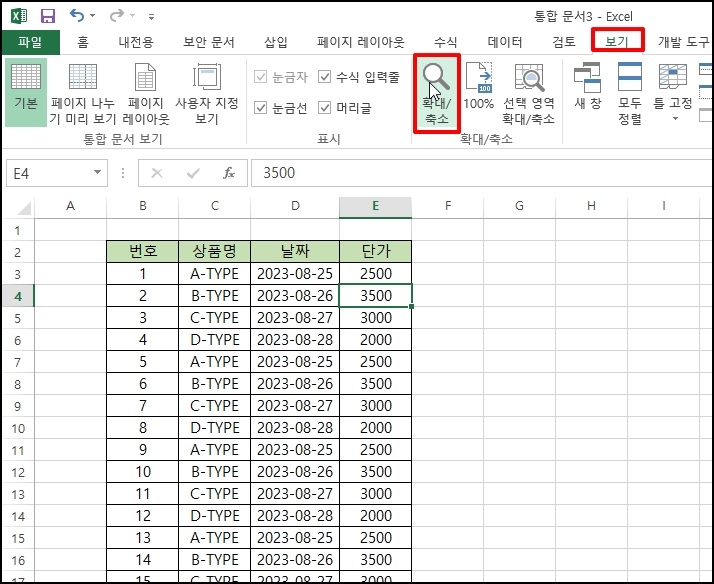Click the 단가 header cell
This screenshot has height=584, width=714.
[376, 251]
